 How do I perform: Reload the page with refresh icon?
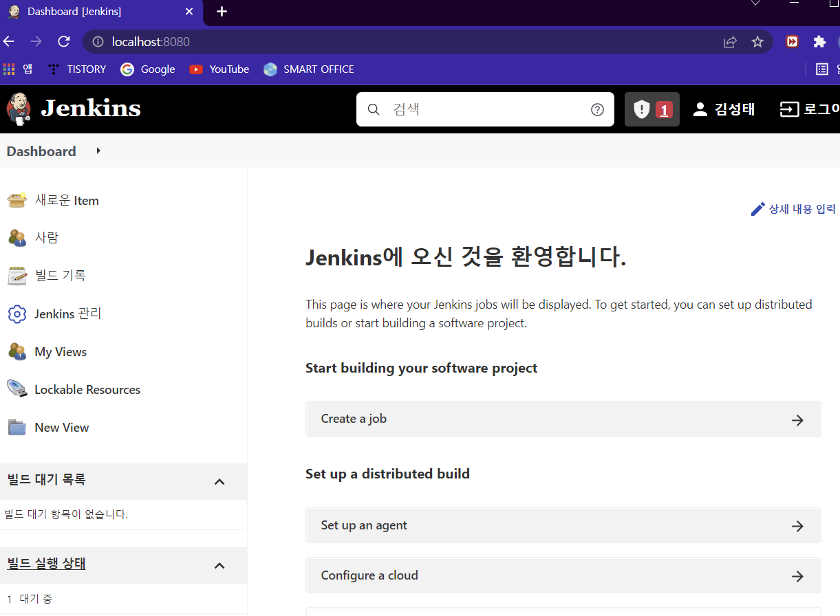(64, 42)
